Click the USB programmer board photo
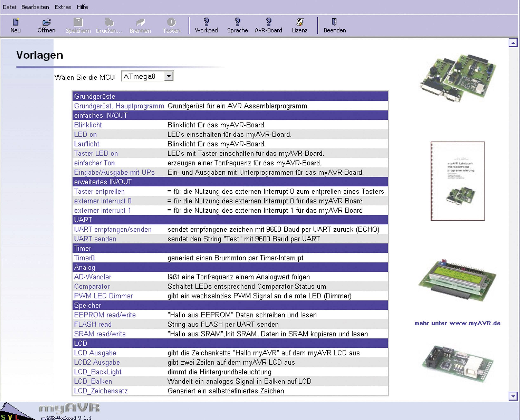The height and width of the screenshot is (420, 520). tap(457, 364)
